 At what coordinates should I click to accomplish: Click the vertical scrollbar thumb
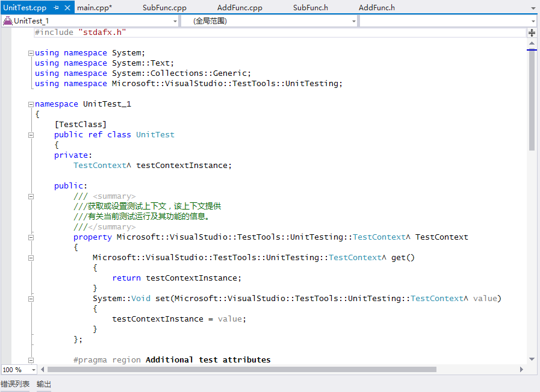[x=532, y=100]
